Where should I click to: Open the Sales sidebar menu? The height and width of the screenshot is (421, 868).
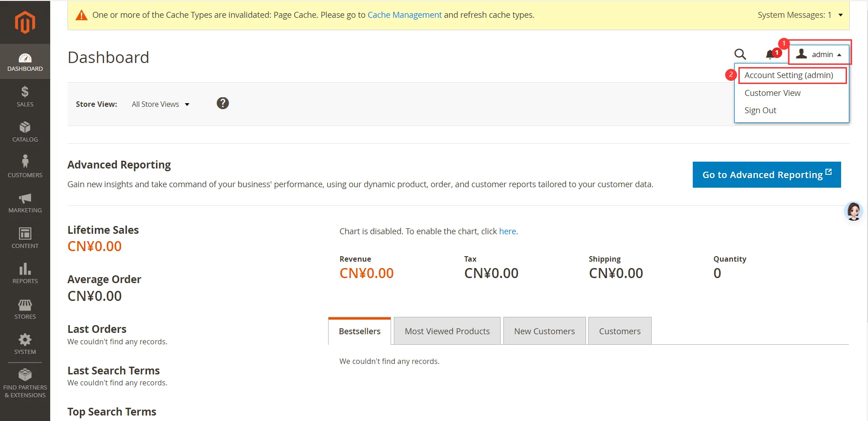[x=25, y=96]
